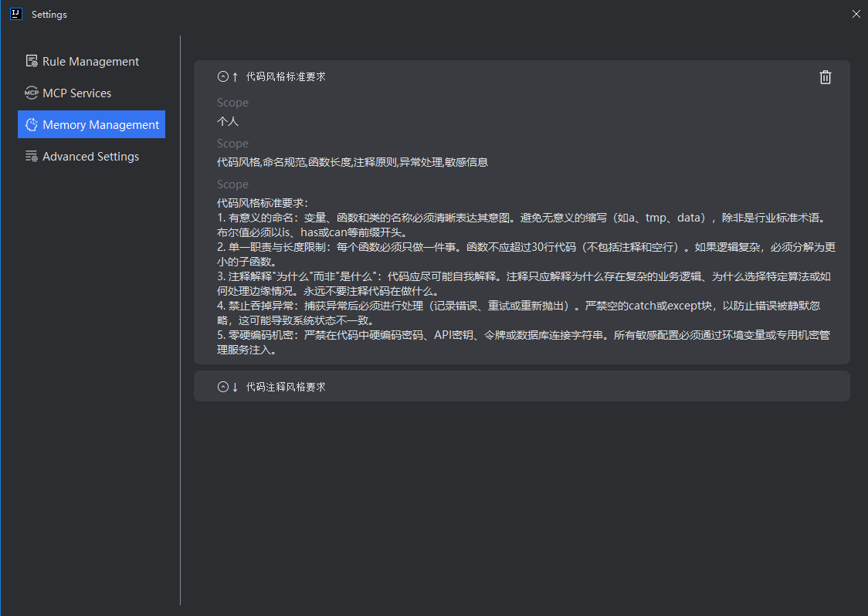The image size is (868, 616).
Task: Go to Advanced Settings label
Action: 90,156
